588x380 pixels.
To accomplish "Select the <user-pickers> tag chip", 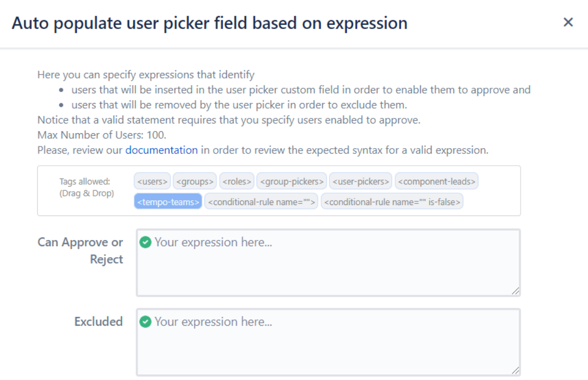I will pos(361,181).
